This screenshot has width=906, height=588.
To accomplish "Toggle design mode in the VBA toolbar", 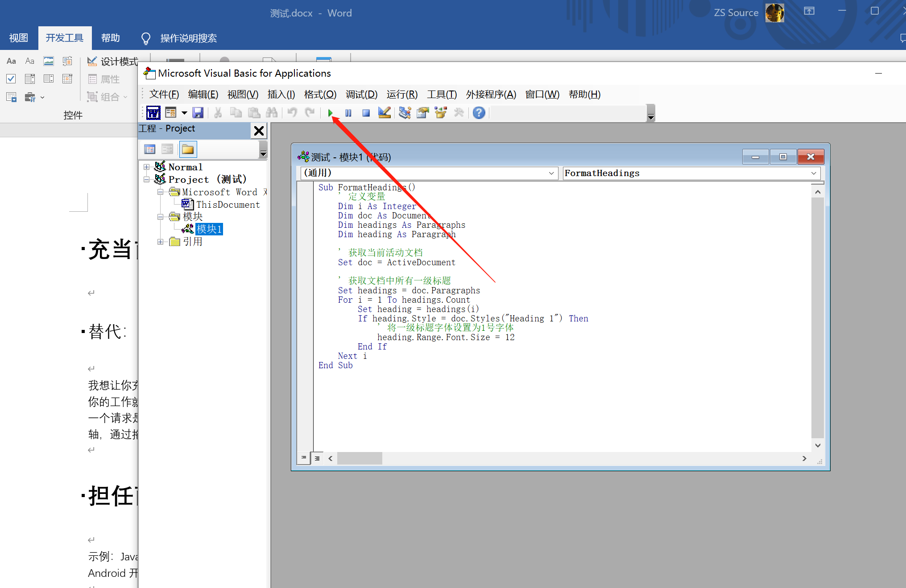I will 384,113.
